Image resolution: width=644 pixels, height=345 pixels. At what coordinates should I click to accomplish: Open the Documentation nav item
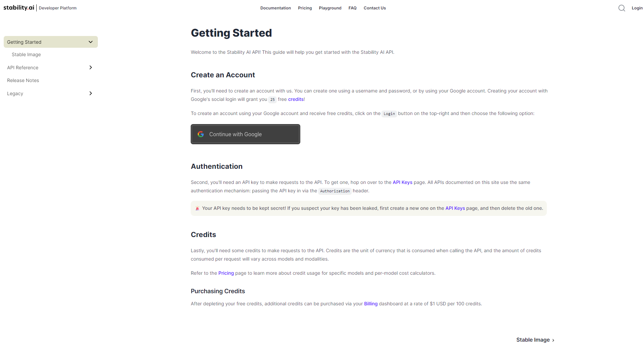coord(275,8)
